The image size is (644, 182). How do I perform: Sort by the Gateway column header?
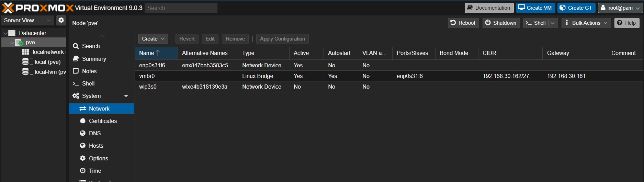[575, 53]
